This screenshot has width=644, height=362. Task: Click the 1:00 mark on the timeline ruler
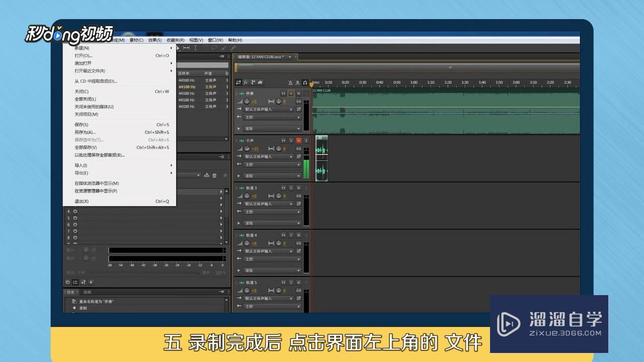(x=414, y=82)
